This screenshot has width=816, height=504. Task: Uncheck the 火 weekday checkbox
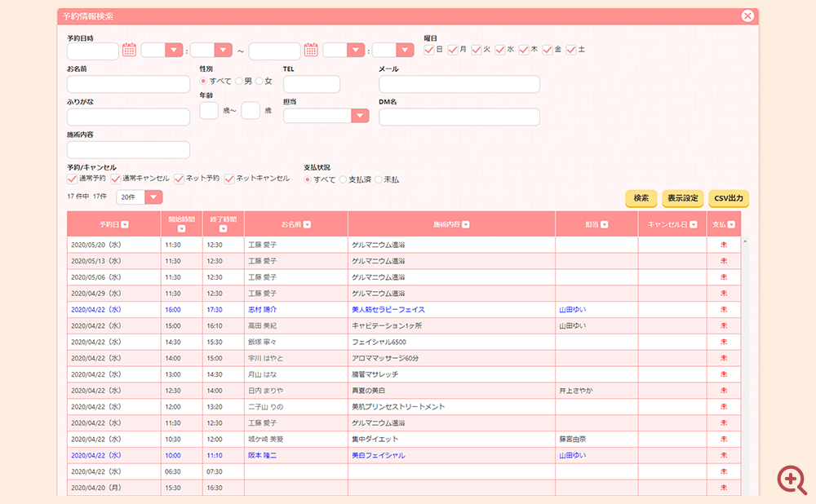(x=477, y=50)
